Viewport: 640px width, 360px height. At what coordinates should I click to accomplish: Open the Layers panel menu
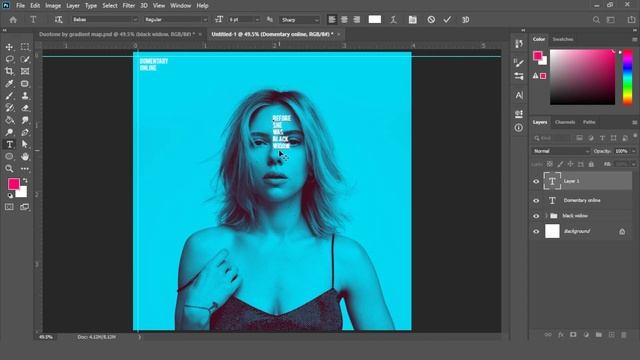(634, 122)
